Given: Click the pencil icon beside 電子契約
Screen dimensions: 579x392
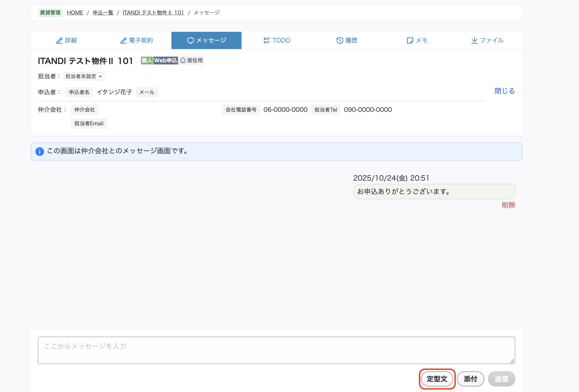Looking at the screenshot, I should [123, 41].
